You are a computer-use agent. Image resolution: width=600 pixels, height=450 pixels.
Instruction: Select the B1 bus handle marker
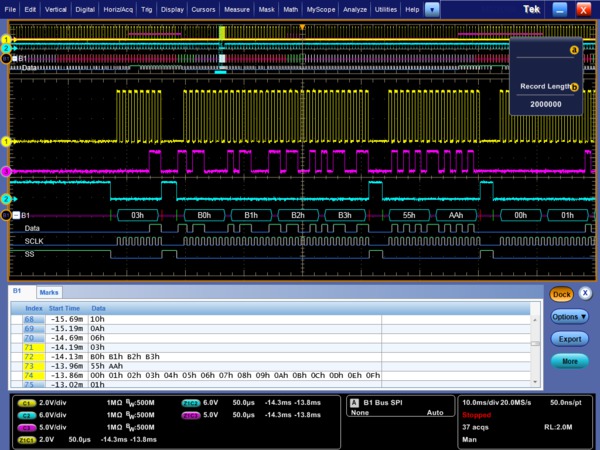5,215
